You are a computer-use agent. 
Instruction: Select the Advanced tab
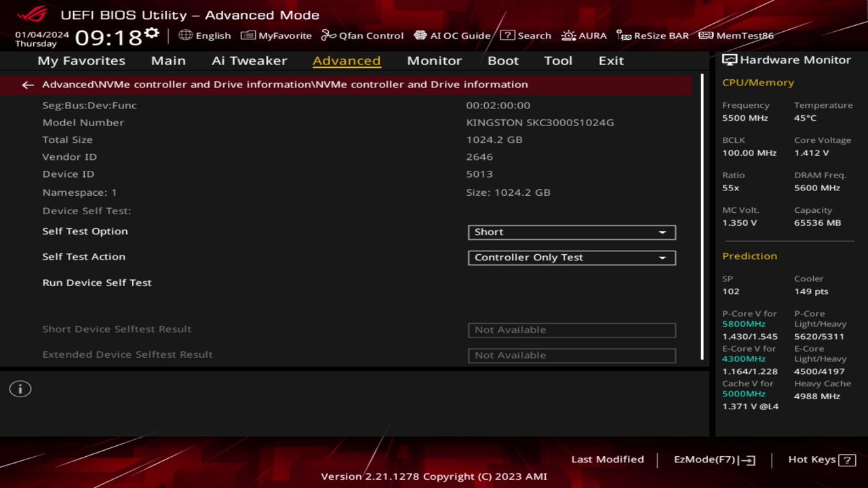[347, 60]
